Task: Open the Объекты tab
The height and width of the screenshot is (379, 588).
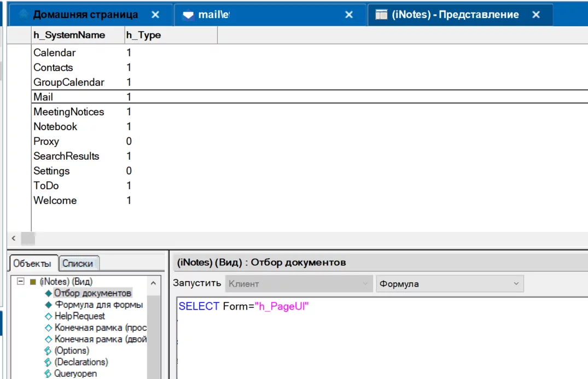Action: (32, 263)
